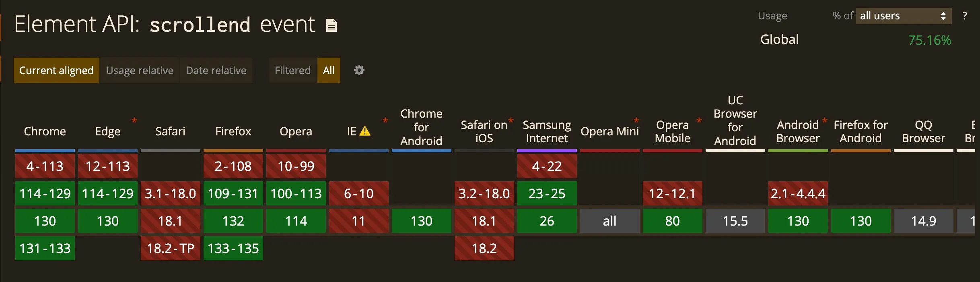980x282 pixels.
Task: Click the asterisk beside Opera Mini
Action: click(636, 120)
